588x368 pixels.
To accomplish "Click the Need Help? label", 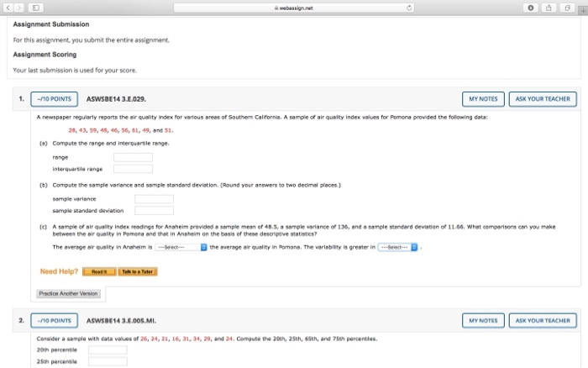I will (x=59, y=271).
